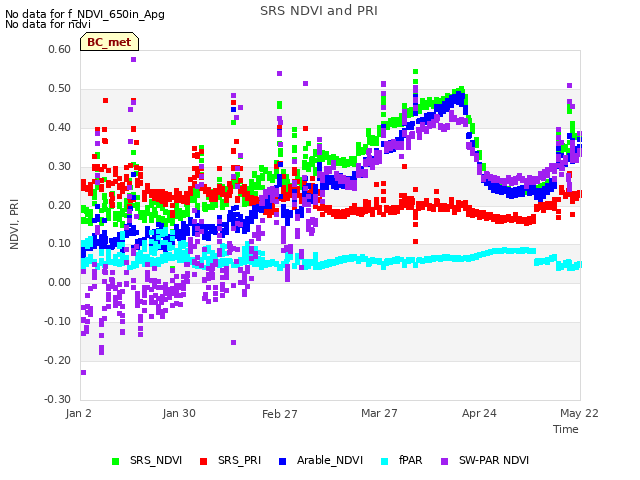The image size is (640, 480).
Task: Click the blue Arable_NDVI legend swatch
Action: (282, 462)
